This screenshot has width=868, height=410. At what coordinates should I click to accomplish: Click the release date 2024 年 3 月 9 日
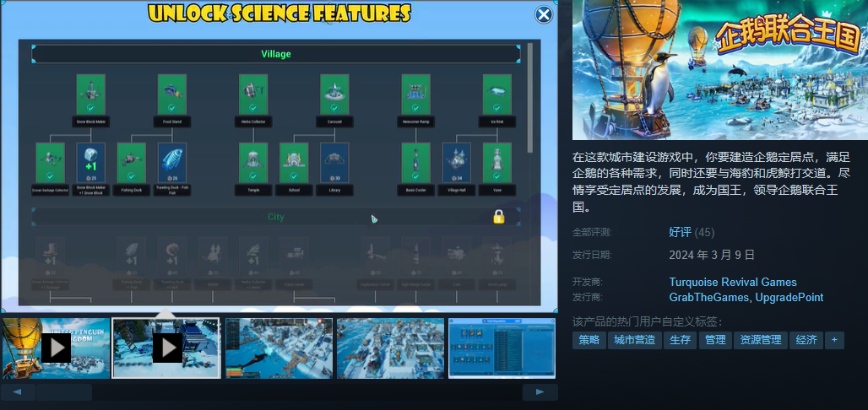[711, 255]
